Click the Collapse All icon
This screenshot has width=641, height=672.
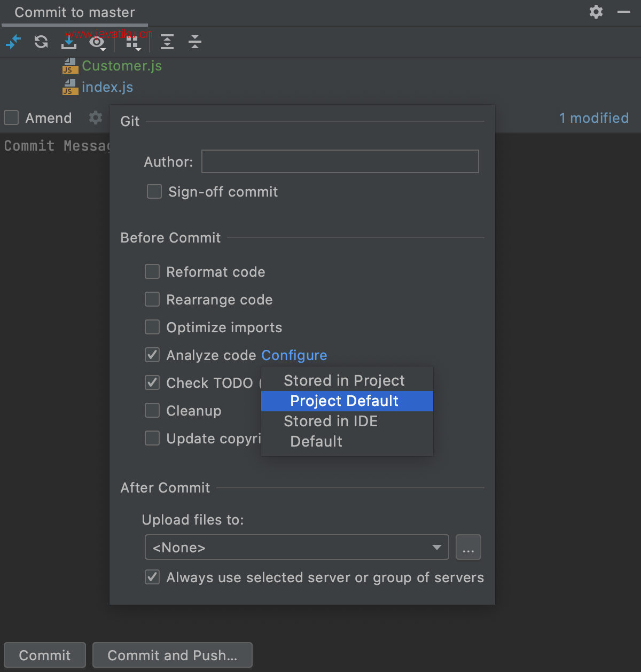(195, 42)
